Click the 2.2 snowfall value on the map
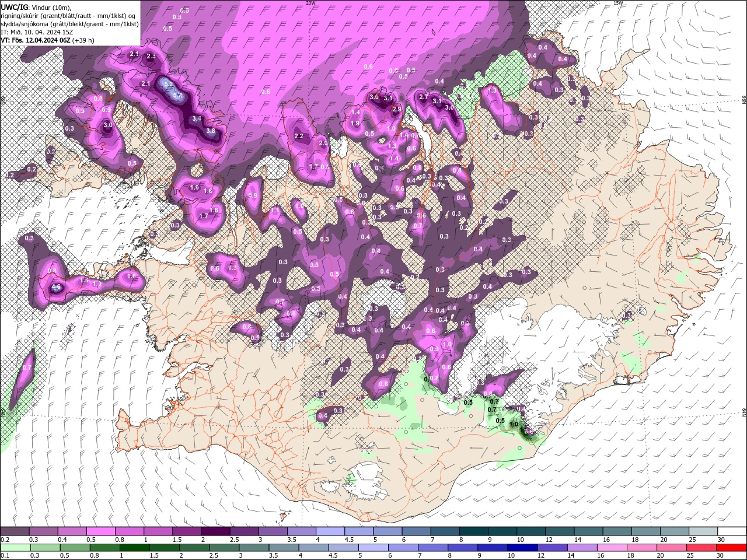 tap(299, 136)
